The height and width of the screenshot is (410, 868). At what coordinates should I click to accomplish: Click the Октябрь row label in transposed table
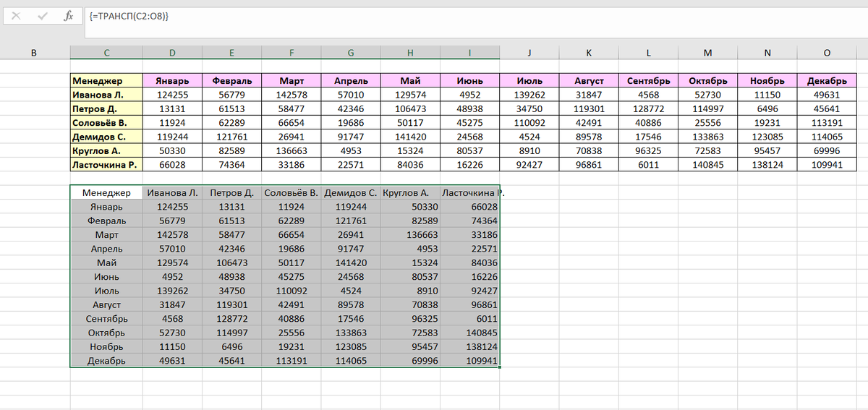106,333
